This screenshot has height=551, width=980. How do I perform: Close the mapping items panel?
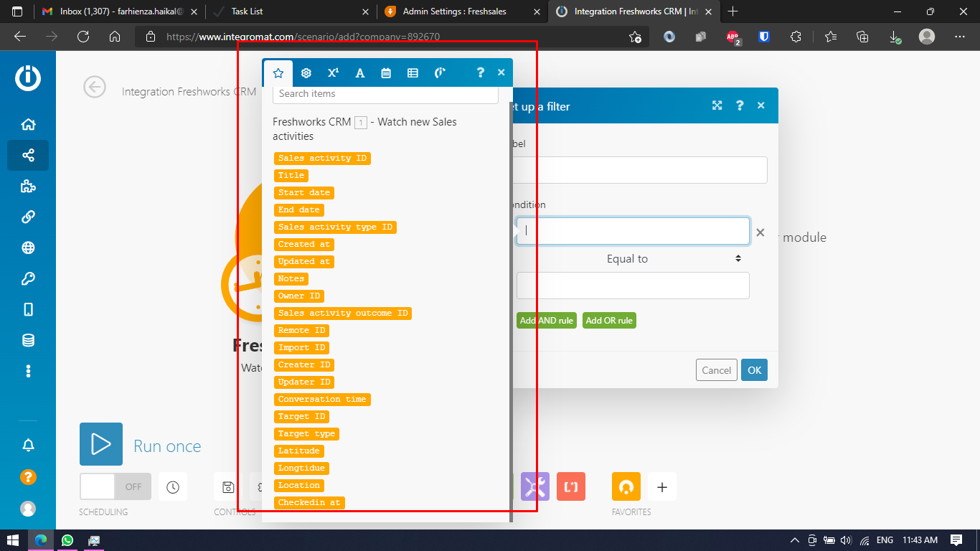[x=501, y=72]
